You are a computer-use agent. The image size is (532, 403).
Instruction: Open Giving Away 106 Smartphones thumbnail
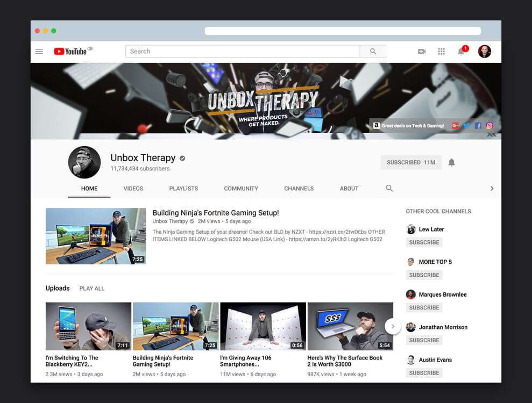(263, 326)
